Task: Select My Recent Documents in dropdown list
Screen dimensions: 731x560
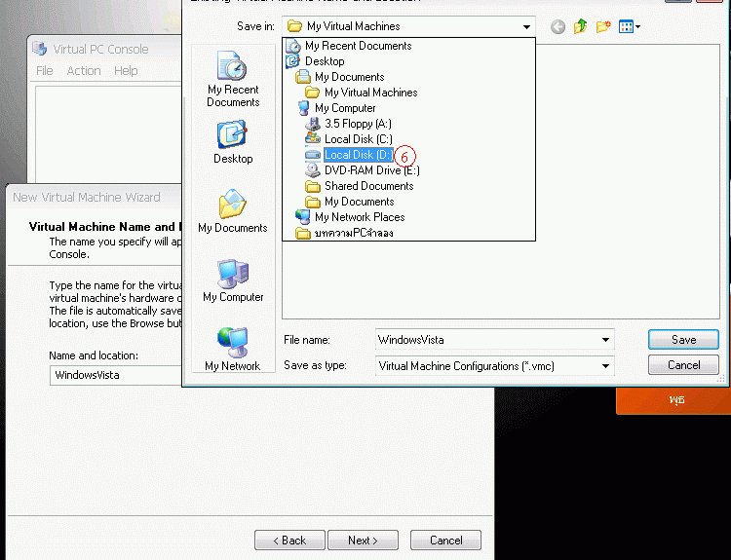Action: 349,46
